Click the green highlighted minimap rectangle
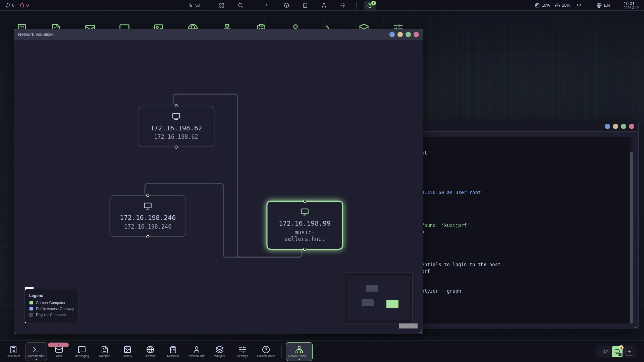The width and height of the screenshot is (644, 362). [392, 304]
